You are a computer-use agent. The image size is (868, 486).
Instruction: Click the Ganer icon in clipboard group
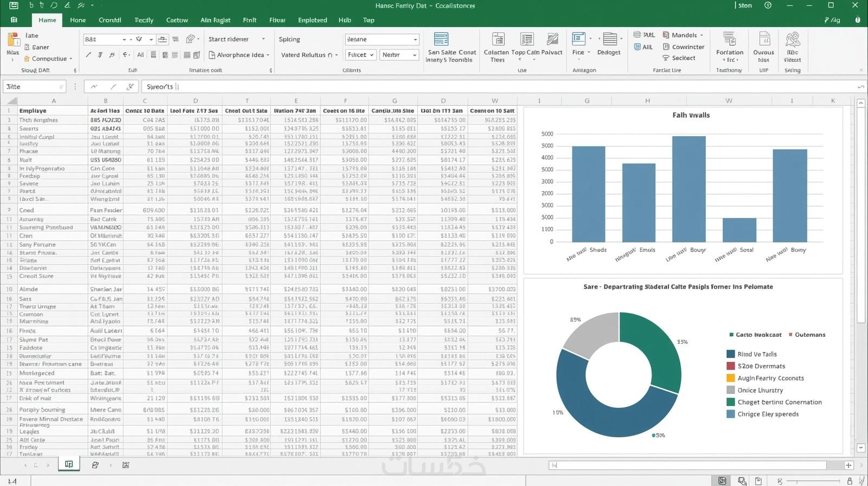click(27, 47)
